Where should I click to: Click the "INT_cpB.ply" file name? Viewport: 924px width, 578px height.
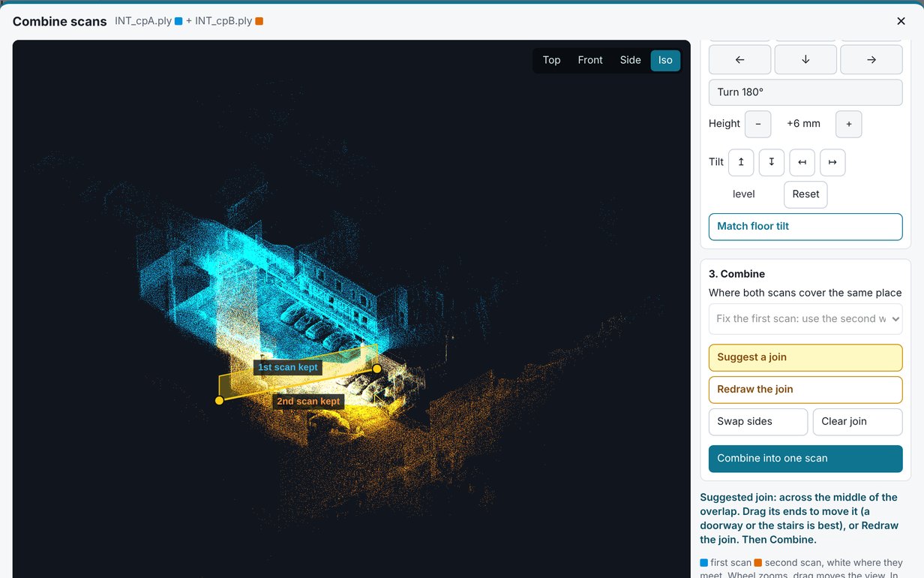coord(223,21)
